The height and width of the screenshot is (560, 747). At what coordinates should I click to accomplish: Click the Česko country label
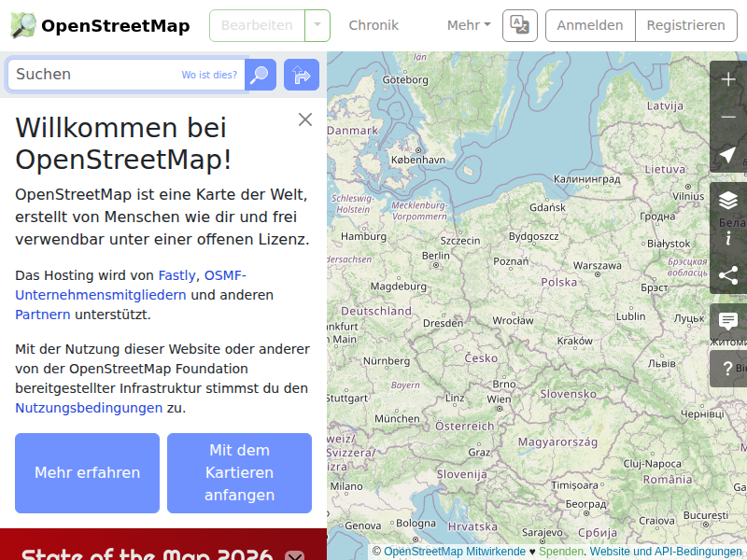[481, 358]
